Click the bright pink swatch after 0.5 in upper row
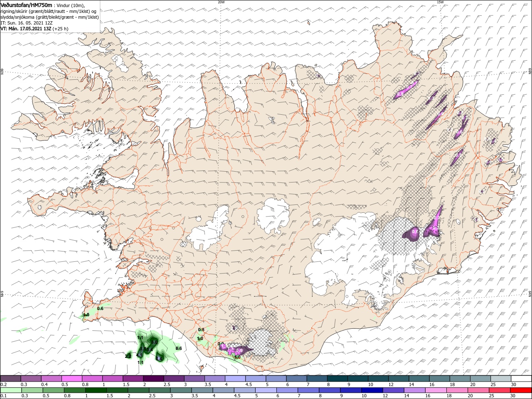532x399 pixels. tap(71, 379)
